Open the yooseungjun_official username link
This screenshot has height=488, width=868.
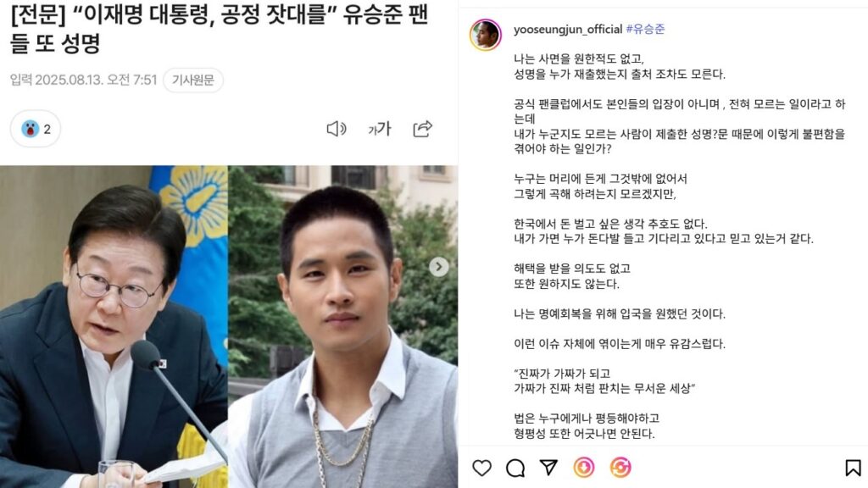(567, 30)
